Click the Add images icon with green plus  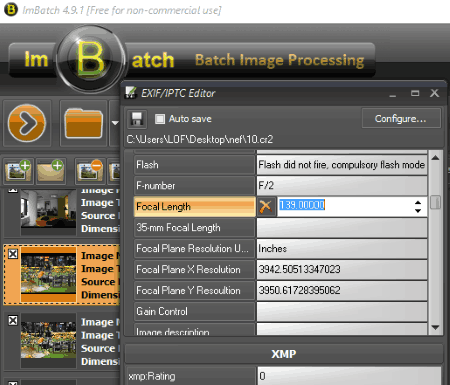pyautogui.click(x=19, y=171)
